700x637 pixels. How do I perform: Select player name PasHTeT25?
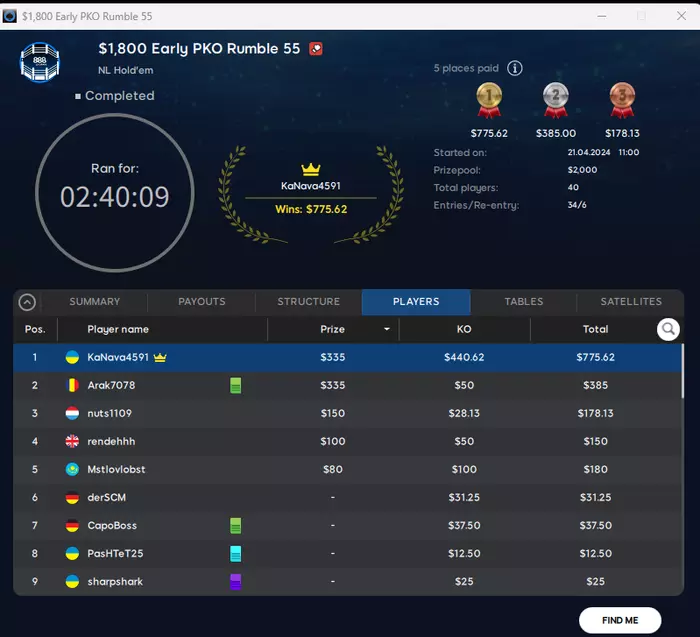coord(115,554)
